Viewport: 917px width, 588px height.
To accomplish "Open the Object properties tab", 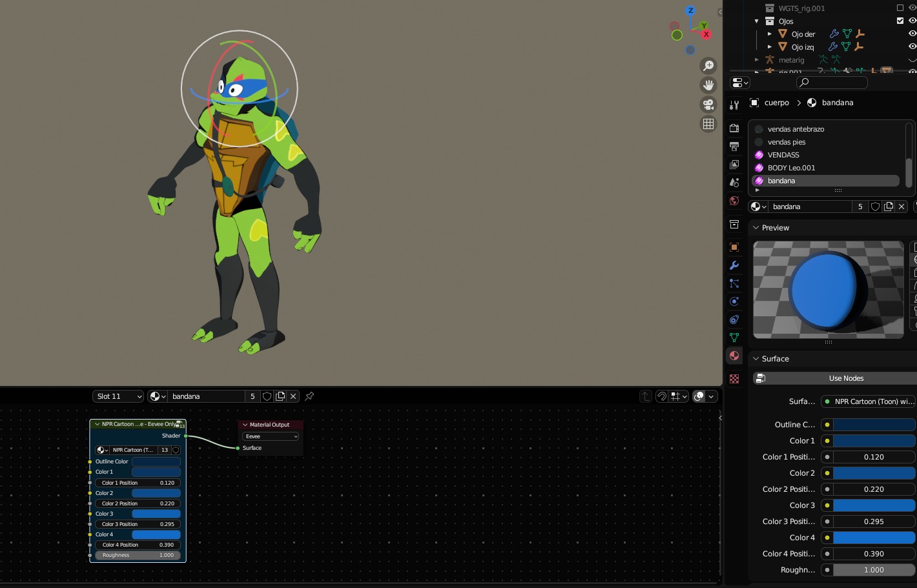I will [x=734, y=247].
